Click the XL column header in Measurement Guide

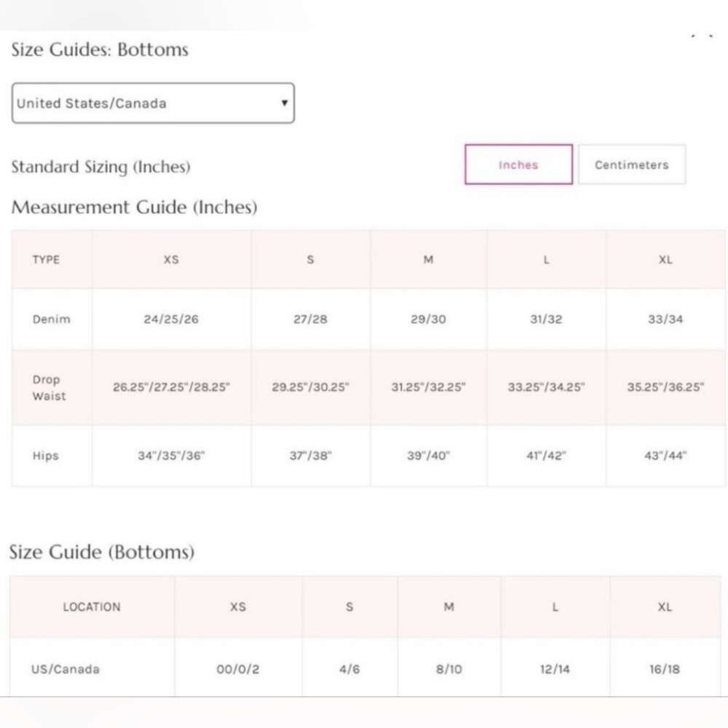[665, 260]
